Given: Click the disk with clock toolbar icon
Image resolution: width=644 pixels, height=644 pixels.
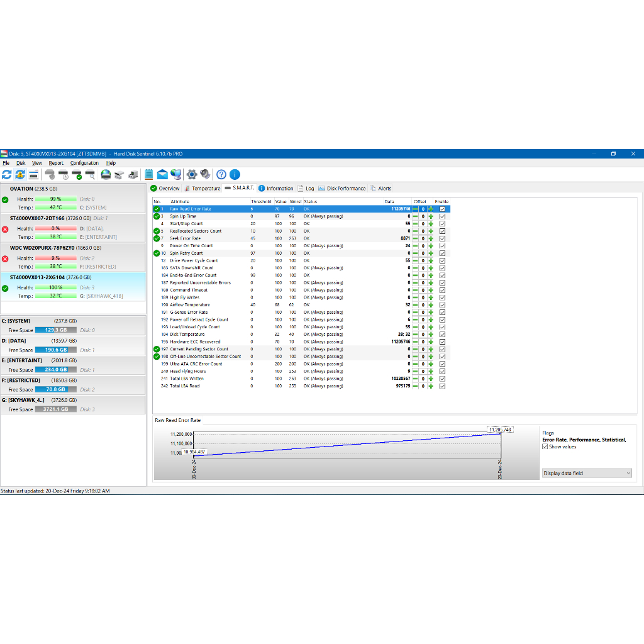Looking at the screenshot, I should point(64,175).
